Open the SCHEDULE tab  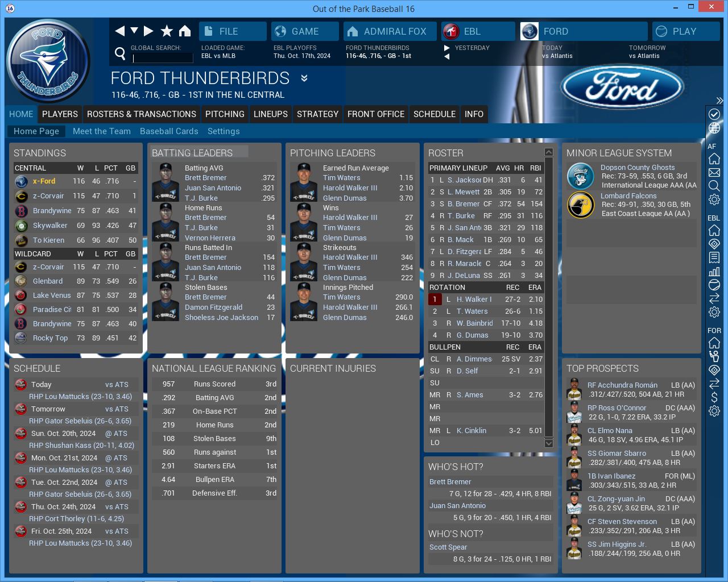pos(435,114)
